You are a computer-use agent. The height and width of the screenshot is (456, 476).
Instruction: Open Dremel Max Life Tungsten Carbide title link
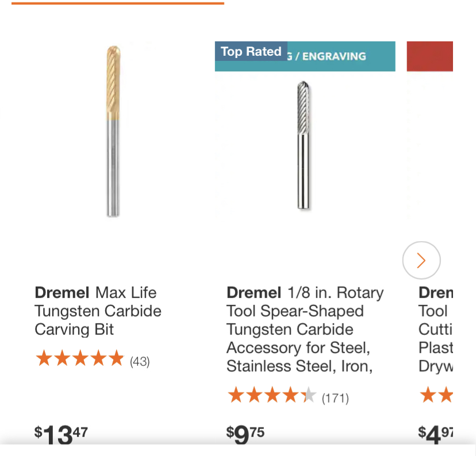click(x=98, y=311)
